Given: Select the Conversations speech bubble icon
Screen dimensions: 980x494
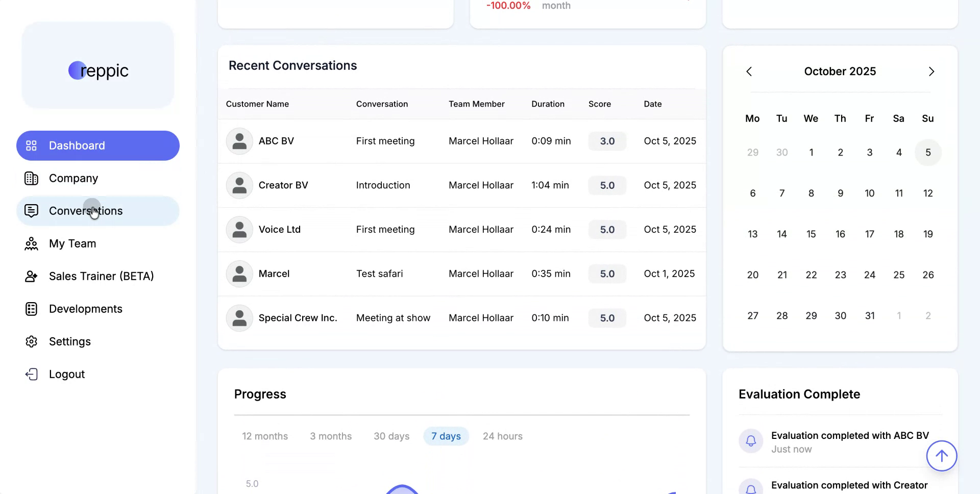Looking at the screenshot, I should 31,211.
